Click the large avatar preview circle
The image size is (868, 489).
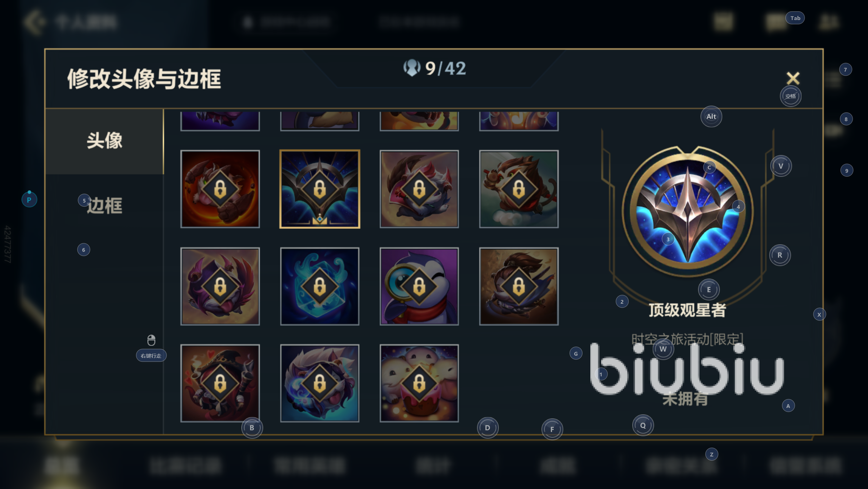click(688, 211)
